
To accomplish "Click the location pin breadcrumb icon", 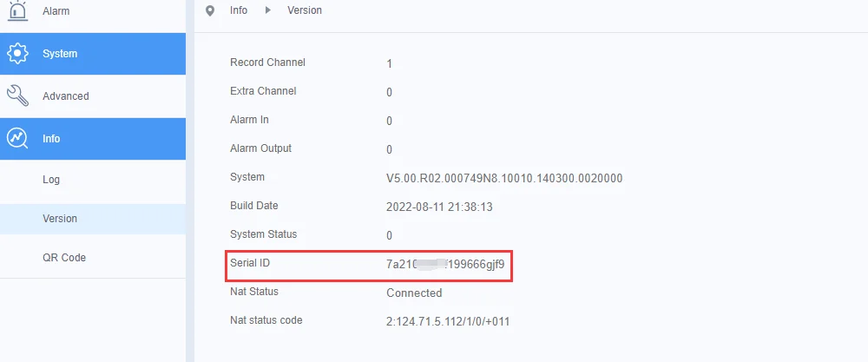I will pyautogui.click(x=210, y=10).
